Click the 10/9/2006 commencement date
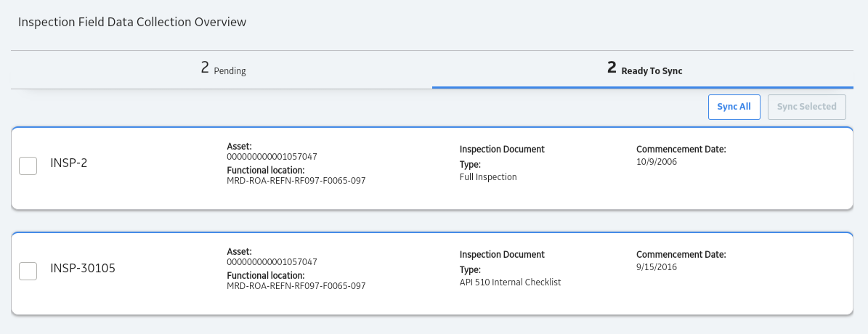Viewport: 868px width, 334px height. click(657, 162)
